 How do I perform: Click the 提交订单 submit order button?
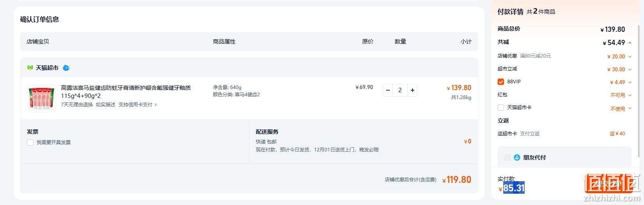(x=608, y=183)
